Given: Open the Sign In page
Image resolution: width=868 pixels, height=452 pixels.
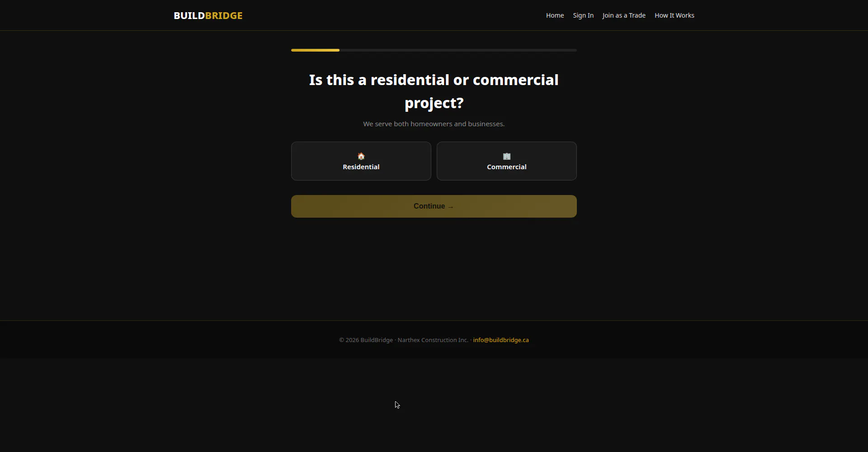Looking at the screenshot, I should coord(583,15).
